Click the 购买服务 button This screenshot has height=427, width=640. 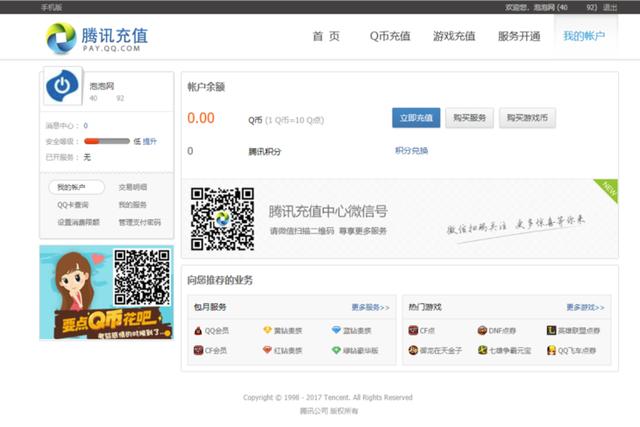(470, 118)
